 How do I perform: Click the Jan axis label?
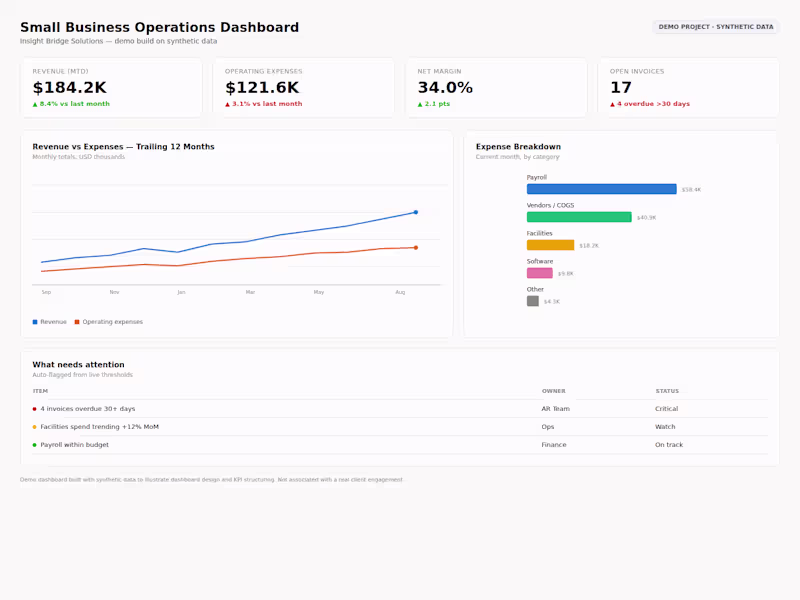coord(181,292)
